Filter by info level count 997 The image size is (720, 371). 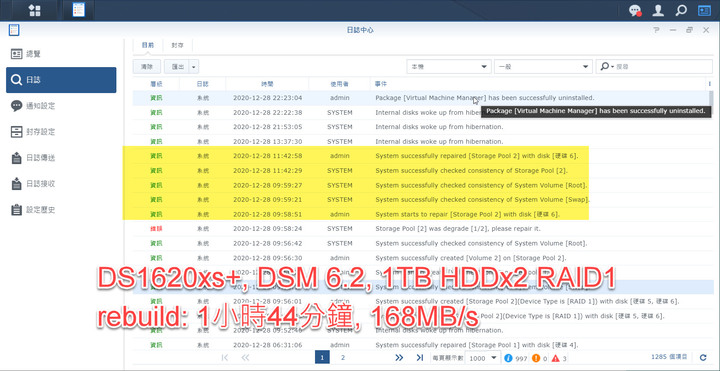point(516,358)
